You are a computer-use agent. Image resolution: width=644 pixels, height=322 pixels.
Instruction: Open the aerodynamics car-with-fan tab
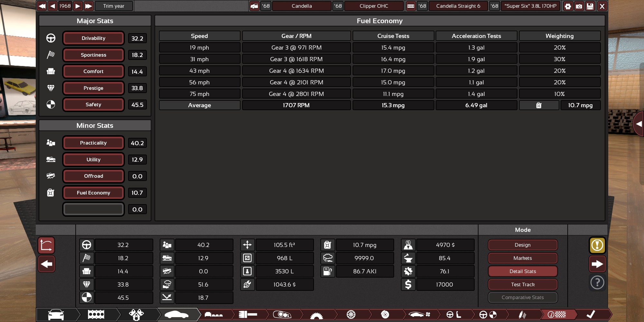(x=419, y=315)
